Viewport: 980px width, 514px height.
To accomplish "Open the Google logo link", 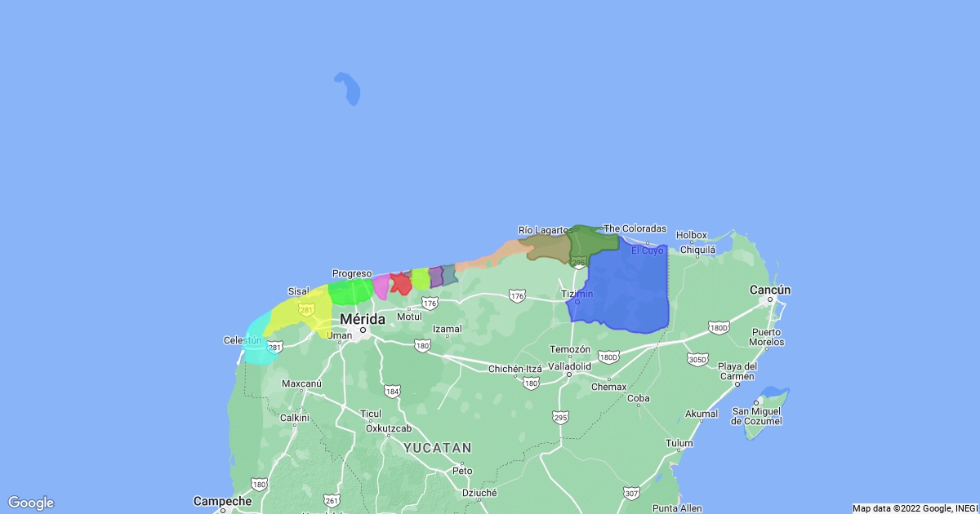I will tap(31, 503).
